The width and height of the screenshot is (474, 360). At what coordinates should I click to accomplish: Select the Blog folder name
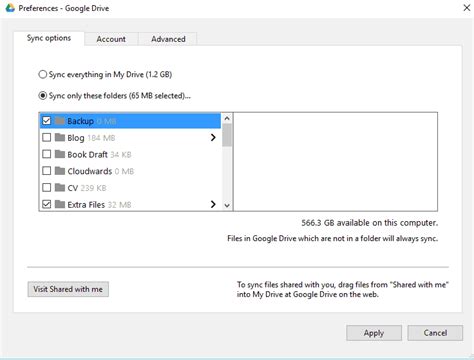point(76,138)
